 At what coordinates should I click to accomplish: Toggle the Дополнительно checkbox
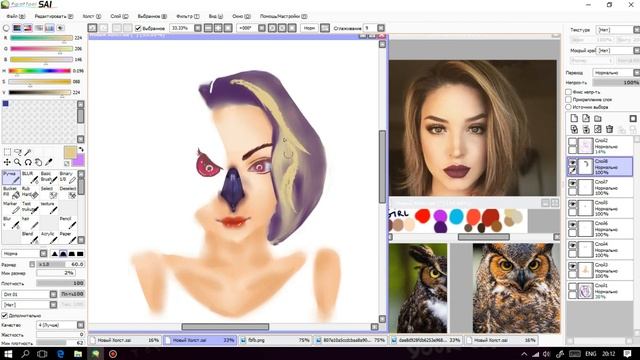click(4, 315)
